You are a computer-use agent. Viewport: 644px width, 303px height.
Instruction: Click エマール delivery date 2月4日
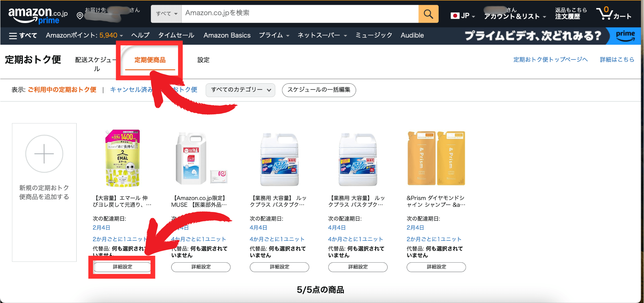(101, 228)
